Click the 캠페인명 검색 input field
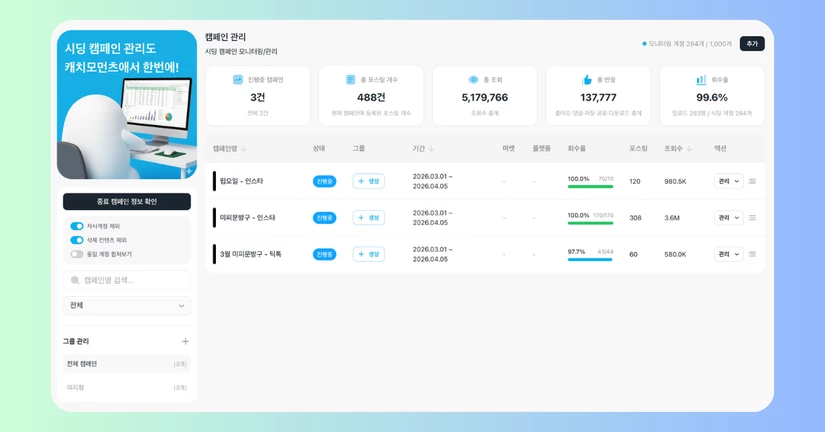825x432 pixels. pyautogui.click(x=127, y=280)
